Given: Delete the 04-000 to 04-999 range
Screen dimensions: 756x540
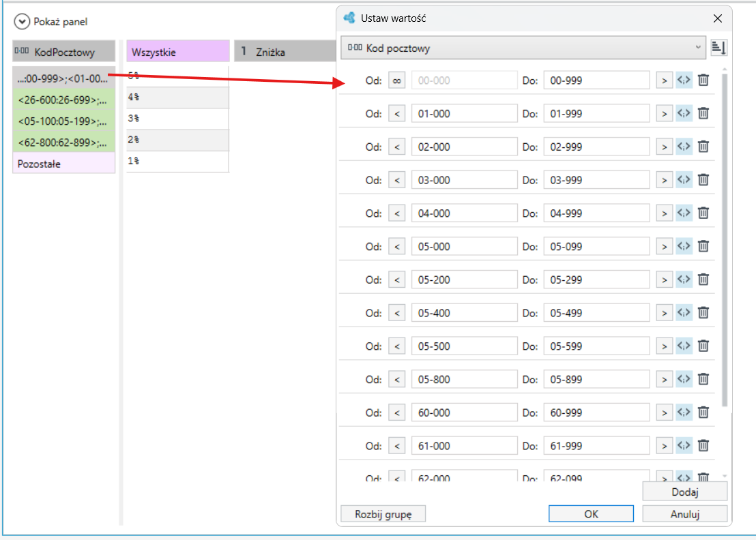Looking at the screenshot, I should [703, 213].
